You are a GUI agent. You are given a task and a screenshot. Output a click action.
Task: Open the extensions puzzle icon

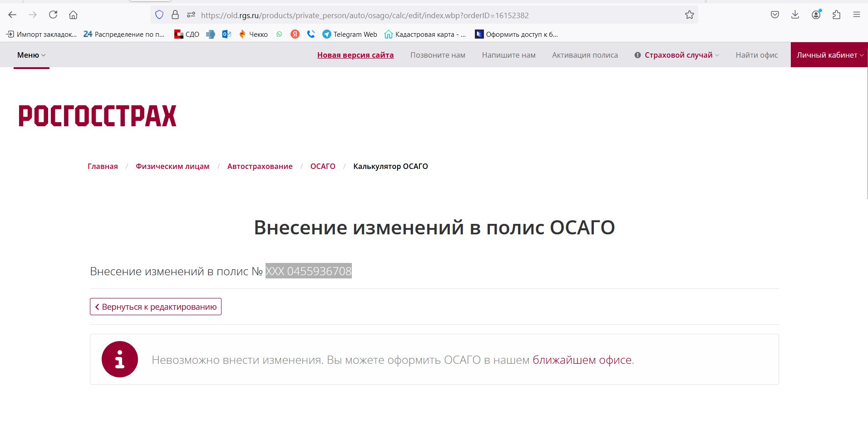(x=837, y=15)
